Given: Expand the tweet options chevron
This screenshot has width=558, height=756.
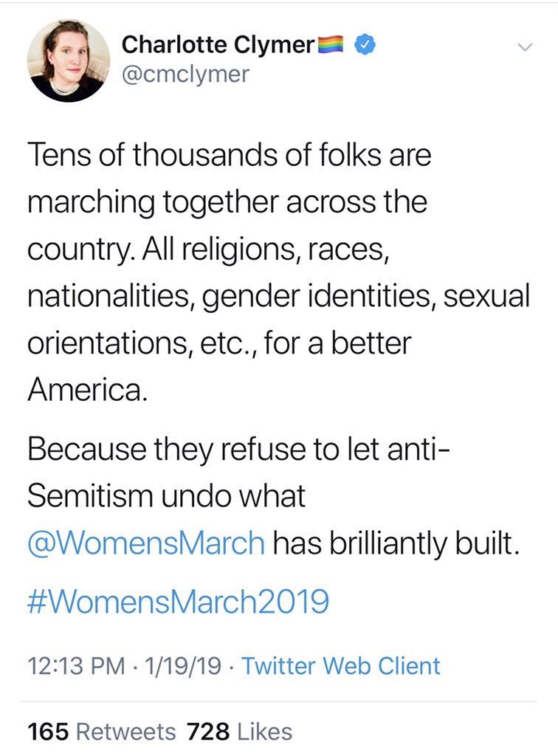Looking at the screenshot, I should [525, 47].
